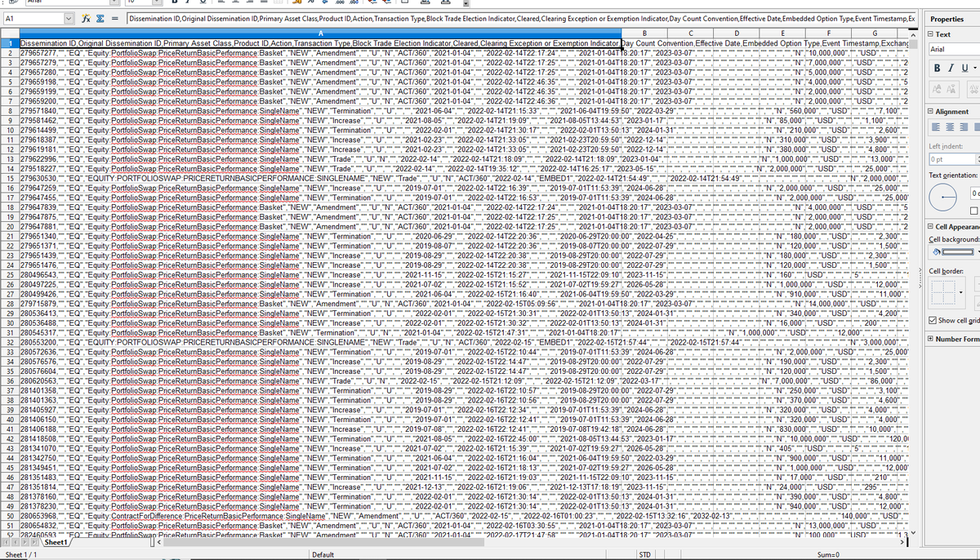
Task: Click the STD selection mode indicator
Action: [x=643, y=554]
